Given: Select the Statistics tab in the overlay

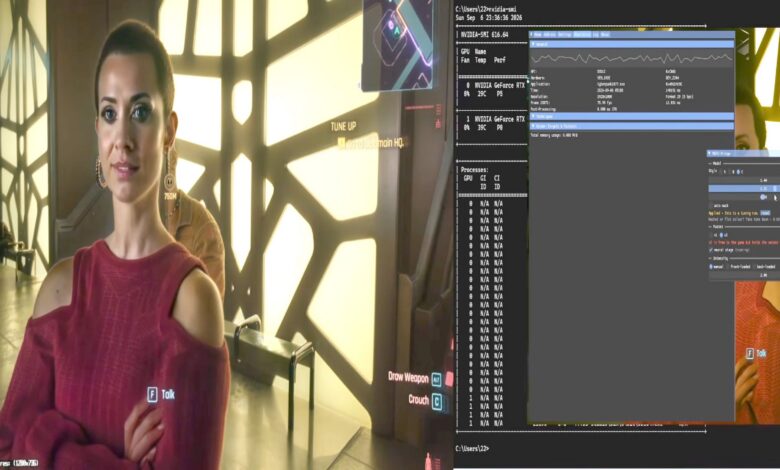Looking at the screenshot, I should (582, 35).
